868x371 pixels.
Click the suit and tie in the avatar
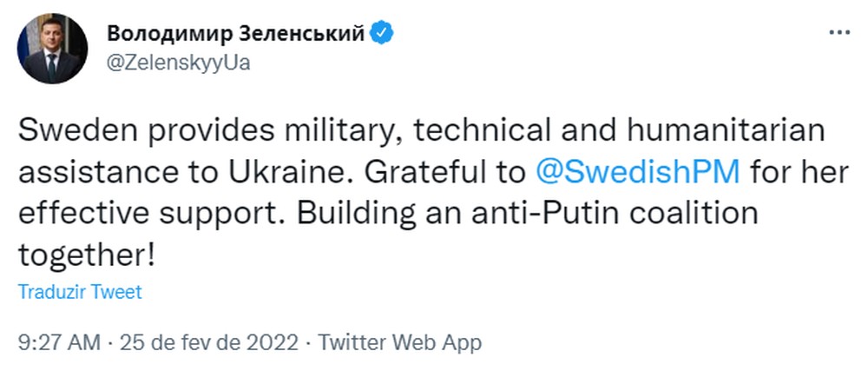click(51, 66)
